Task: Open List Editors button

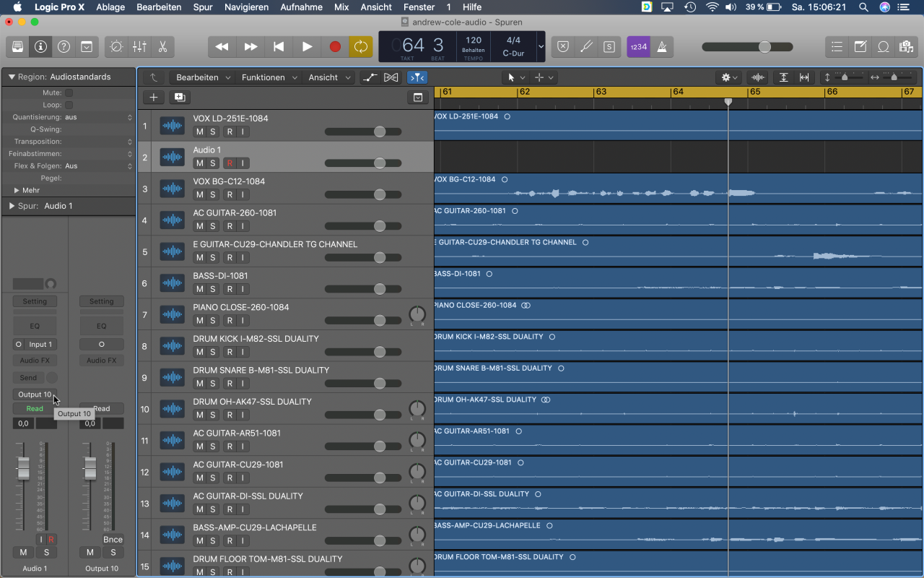Action: 837,46
